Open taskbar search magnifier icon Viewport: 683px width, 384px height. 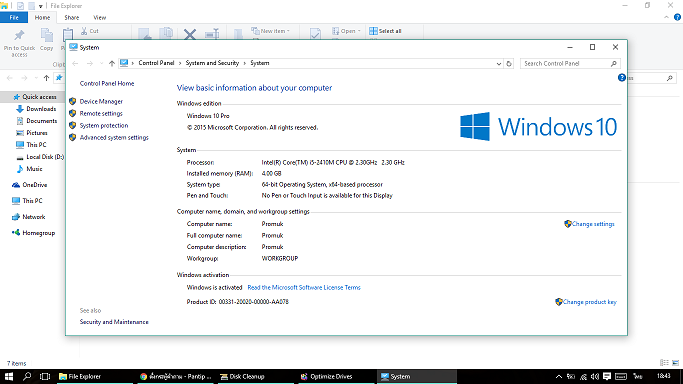click(27, 376)
